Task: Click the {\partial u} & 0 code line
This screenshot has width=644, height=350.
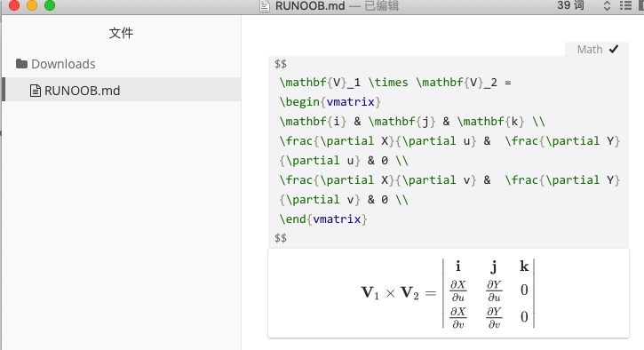Action: click(344, 161)
